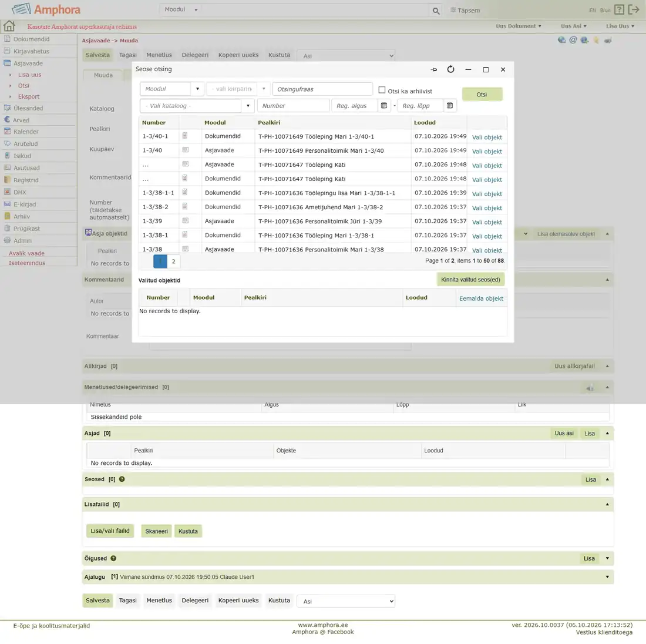Click the Otsi button in the dialog
The image size is (646, 644).
tap(482, 95)
